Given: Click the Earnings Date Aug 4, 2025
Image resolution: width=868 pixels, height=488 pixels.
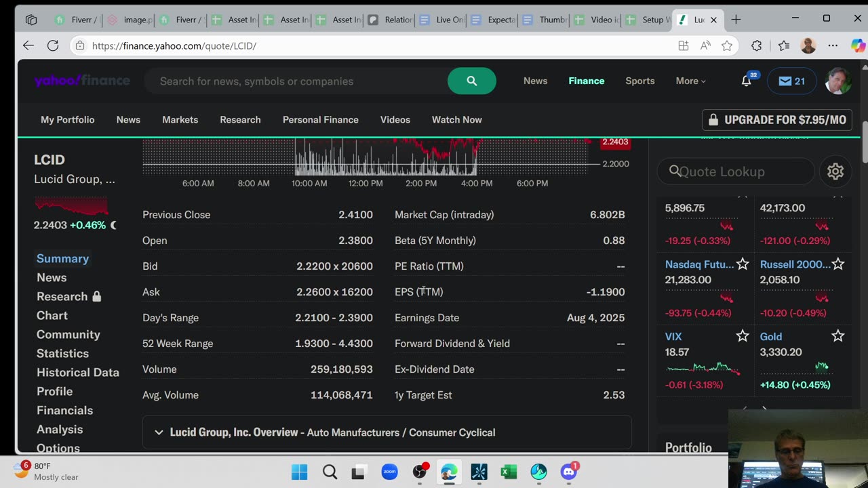Looking at the screenshot, I should pyautogui.click(x=595, y=318).
